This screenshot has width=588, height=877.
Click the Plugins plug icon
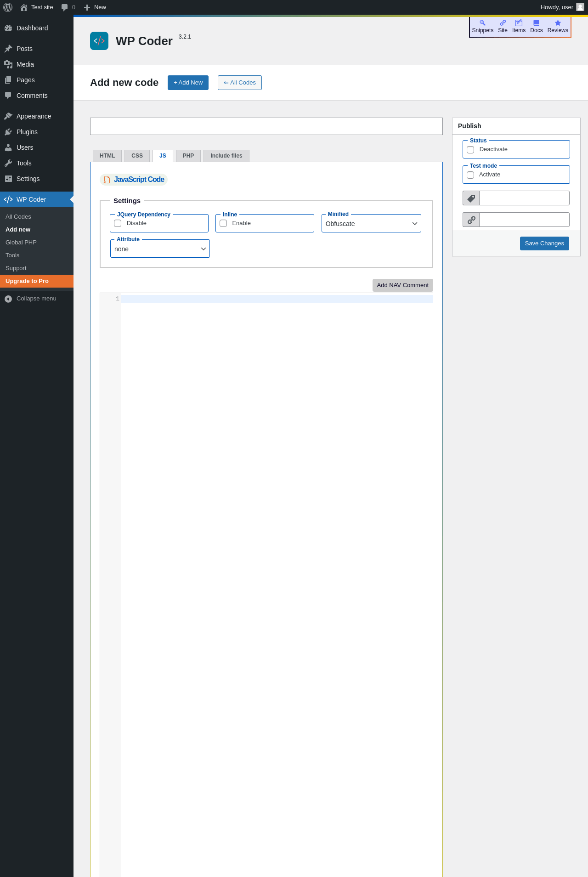(x=8, y=132)
